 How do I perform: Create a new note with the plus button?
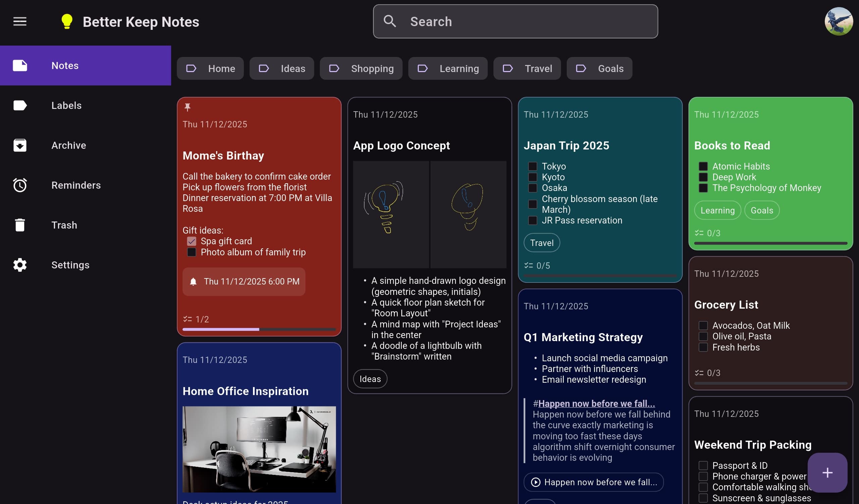pyautogui.click(x=827, y=472)
